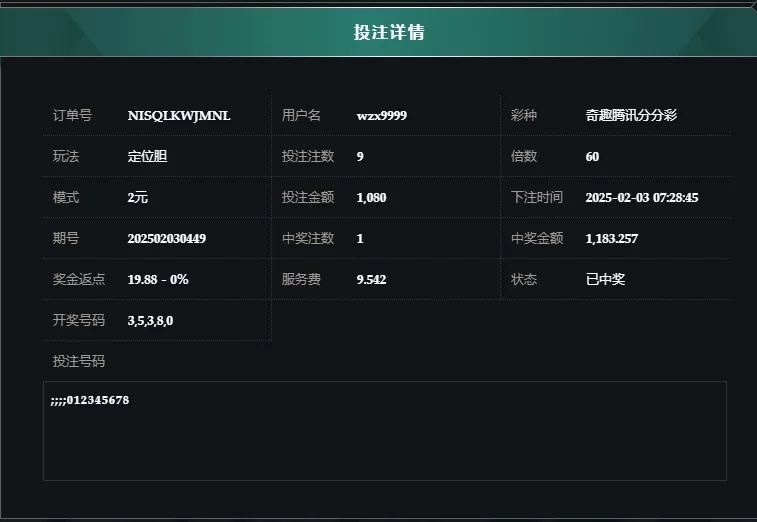Click the 投注号码 section label

click(x=79, y=361)
